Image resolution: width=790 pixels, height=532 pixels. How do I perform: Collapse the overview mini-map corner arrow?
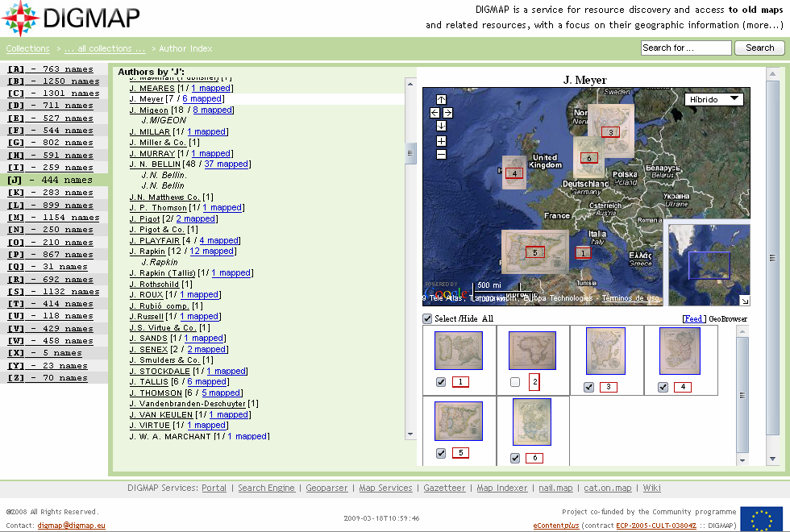click(x=745, y=301)
